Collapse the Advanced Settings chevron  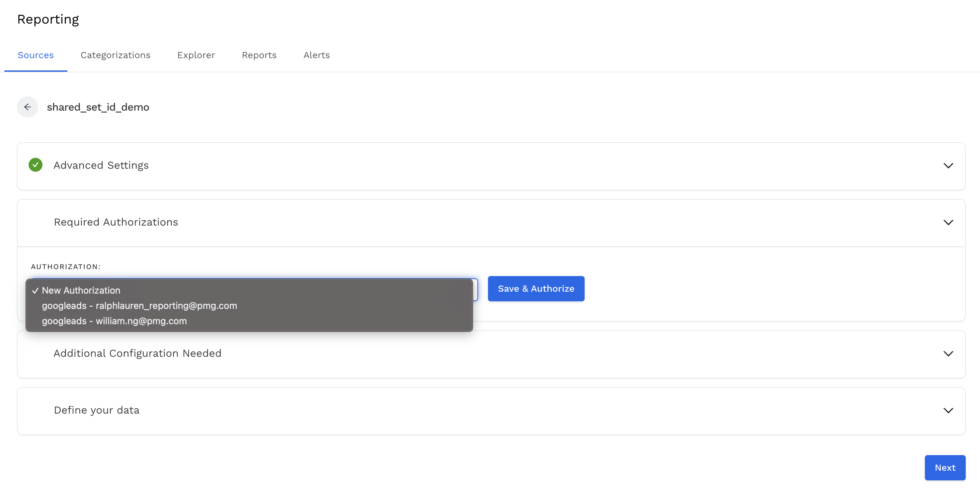[x=948, y=165]
